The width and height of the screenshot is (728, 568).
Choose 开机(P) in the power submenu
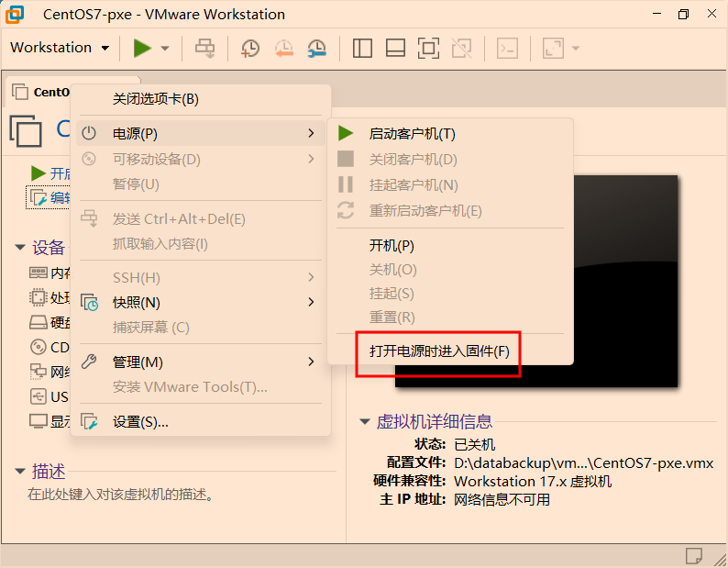[x=450, y=245]
